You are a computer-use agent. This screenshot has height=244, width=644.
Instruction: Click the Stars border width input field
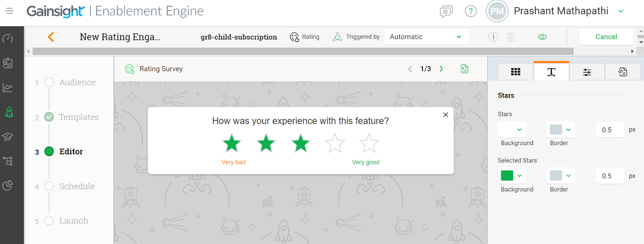coord(610,130)
